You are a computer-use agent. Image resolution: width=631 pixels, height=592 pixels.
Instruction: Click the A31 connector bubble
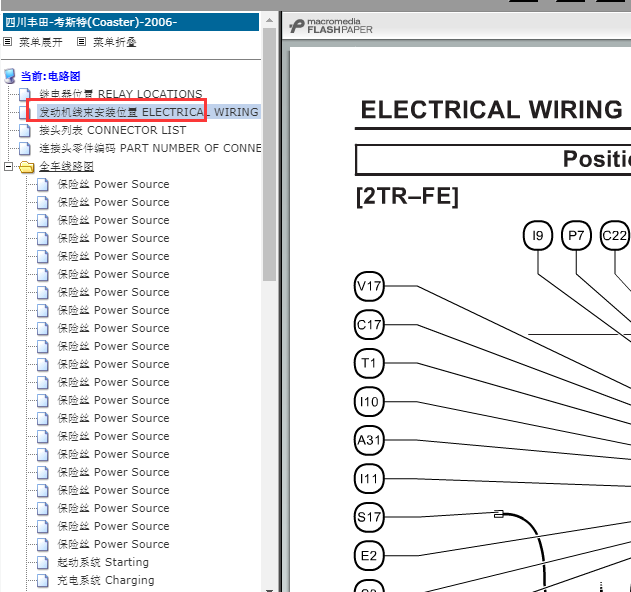[369, 440]
